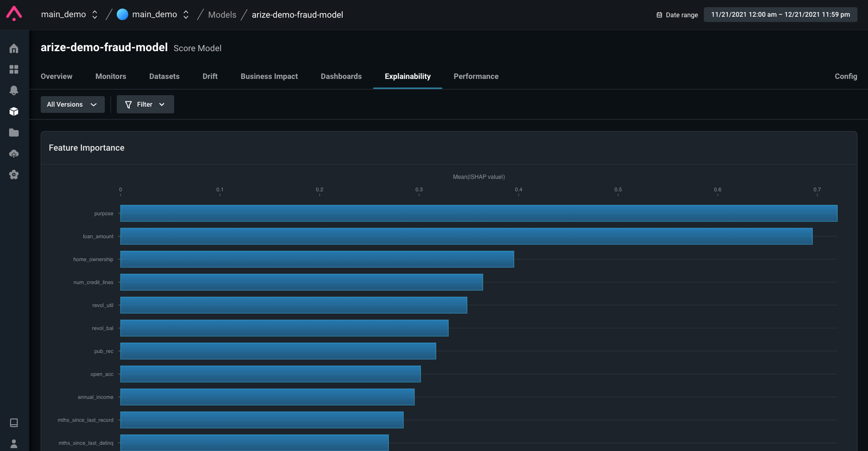Open the alerts bell icon in sidebar

click(x=14, y=90)
